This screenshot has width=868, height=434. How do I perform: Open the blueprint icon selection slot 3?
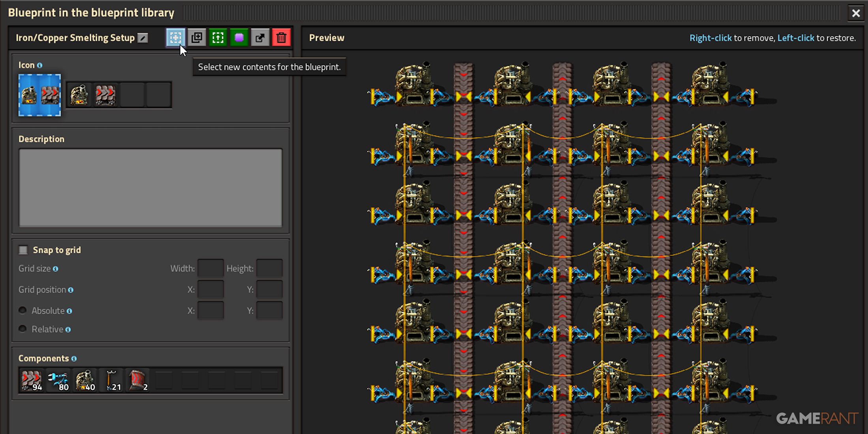132,94
